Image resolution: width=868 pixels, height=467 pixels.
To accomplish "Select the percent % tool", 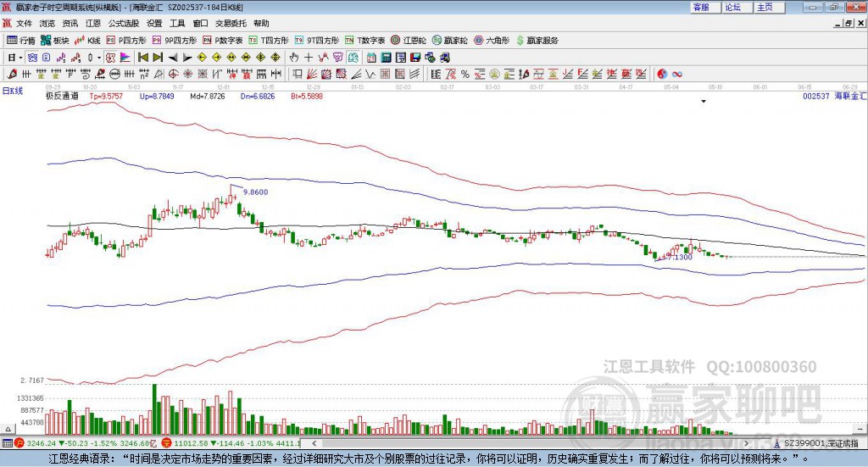I will (x=465, y=74).
